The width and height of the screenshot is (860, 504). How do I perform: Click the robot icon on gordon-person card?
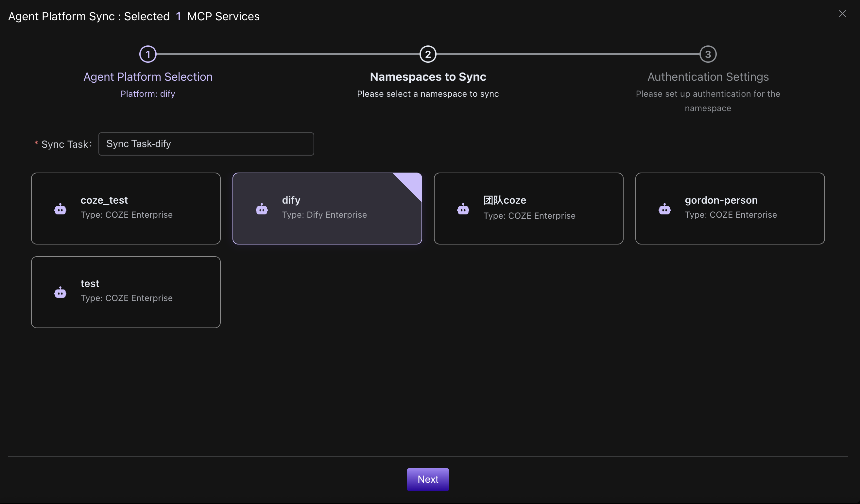point(664,209)
